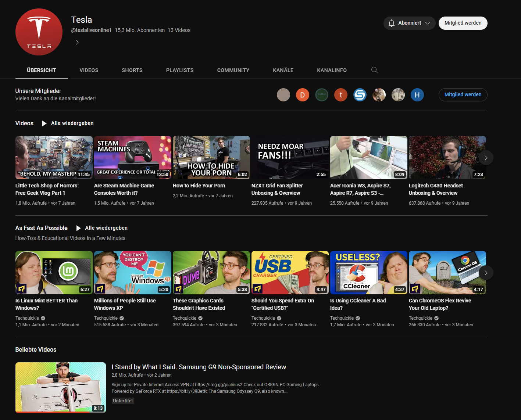521x420 pixels.
Task: Click the white dog photo member avatar
Action: [398, 95]
